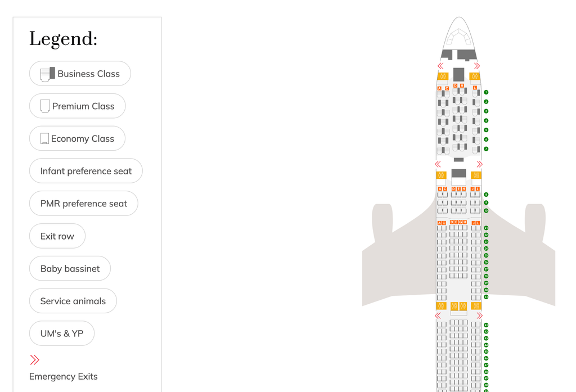
Task: Show PMR preference seat locations
Action: tap(84, 203)
